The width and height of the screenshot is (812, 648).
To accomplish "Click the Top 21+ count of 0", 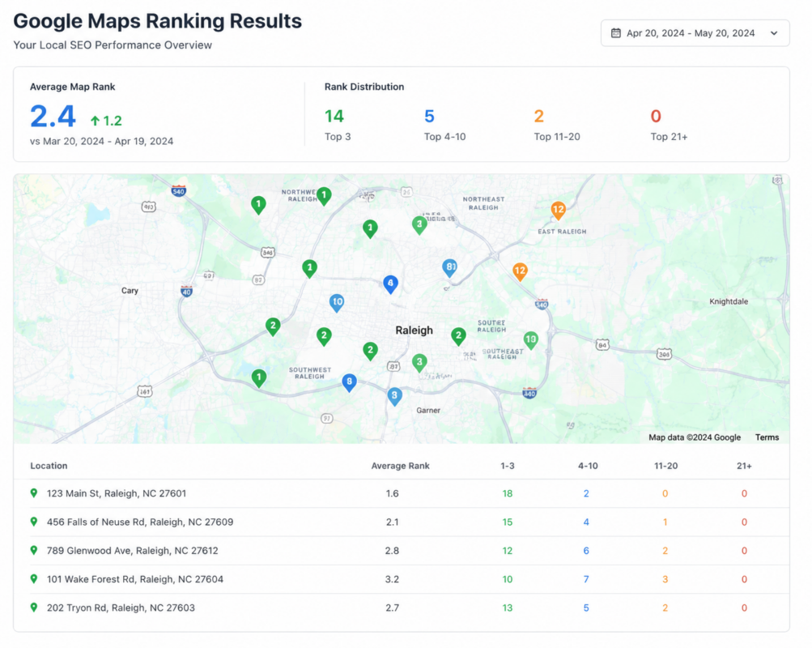I will pyautogui.click(x=656, y=116).
